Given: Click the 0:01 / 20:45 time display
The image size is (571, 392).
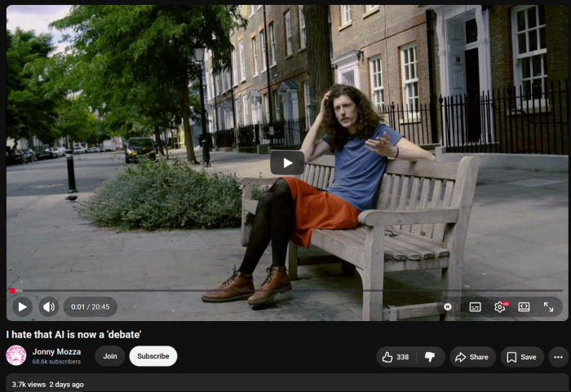Looking at the screenshot, I should (91, 306).
